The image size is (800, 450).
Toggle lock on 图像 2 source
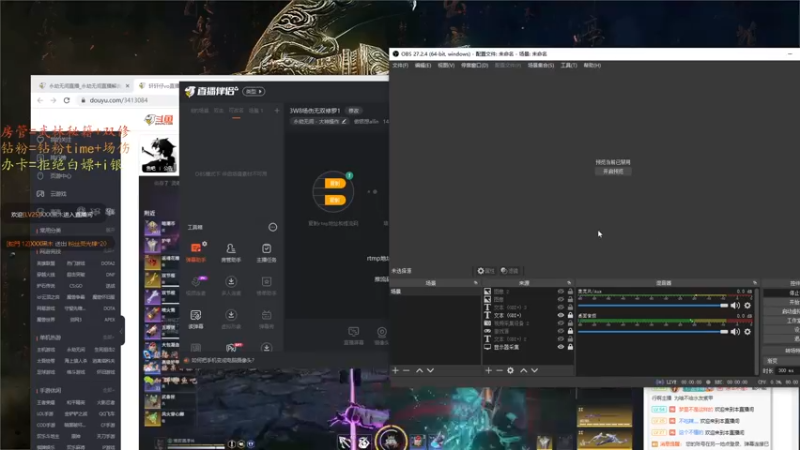pyautogui.click(x=570, y=292)
